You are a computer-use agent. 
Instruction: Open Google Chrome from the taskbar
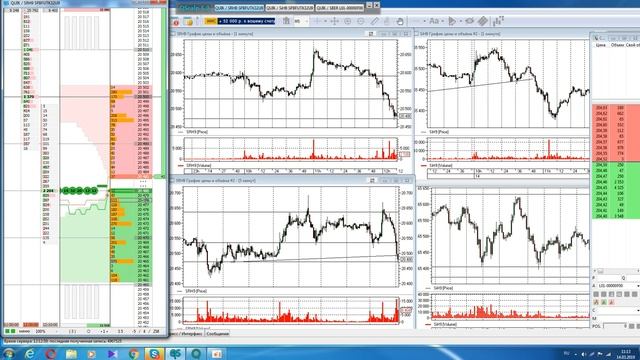134,354
